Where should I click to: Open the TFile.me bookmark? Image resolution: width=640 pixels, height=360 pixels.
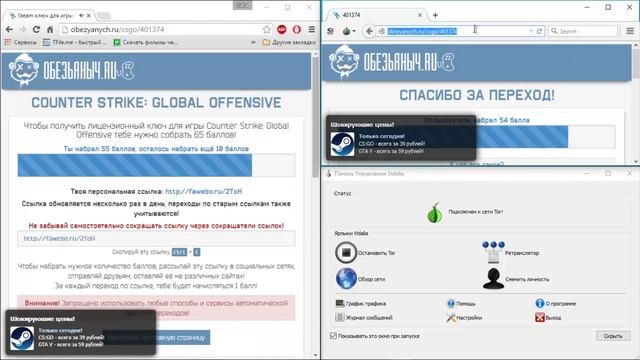74,42
